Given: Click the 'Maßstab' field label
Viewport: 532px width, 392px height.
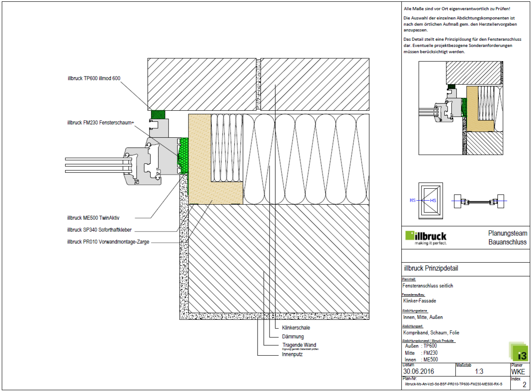Looking at the screenshot, I should coord(464,365).
